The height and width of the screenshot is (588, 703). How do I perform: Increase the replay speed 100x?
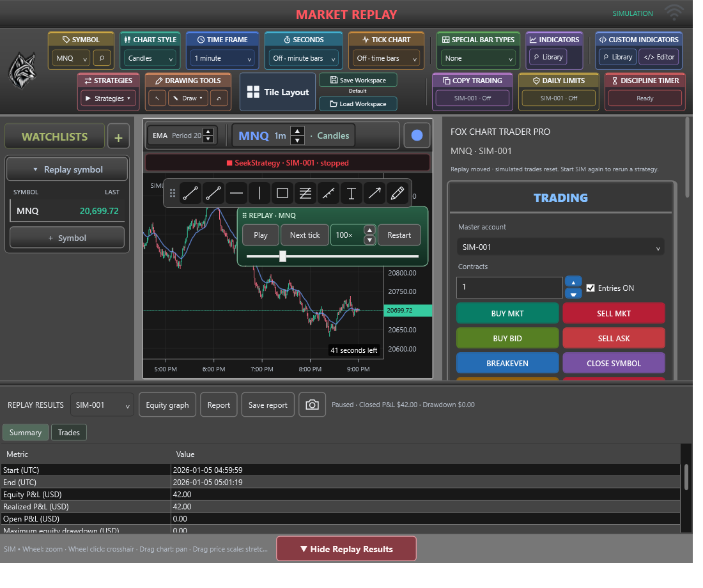point(369,230)
